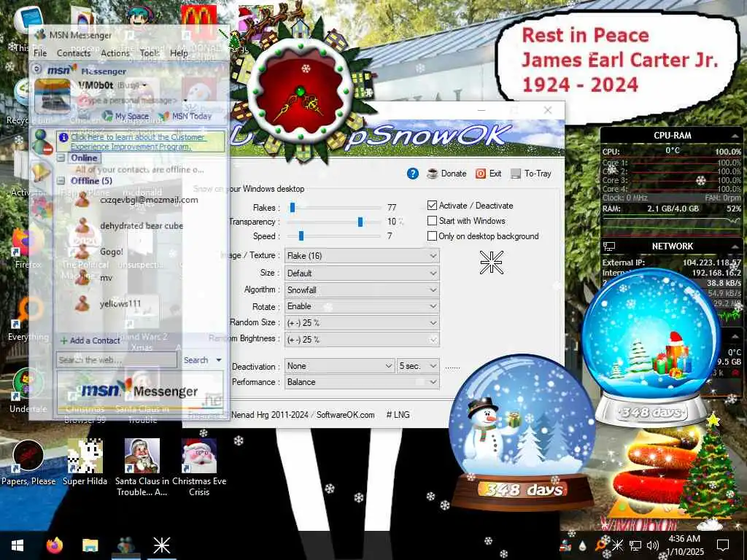
Task: Open the Undertale desktop shortcut
Action: pyautogui.click(x=28, y=392)
